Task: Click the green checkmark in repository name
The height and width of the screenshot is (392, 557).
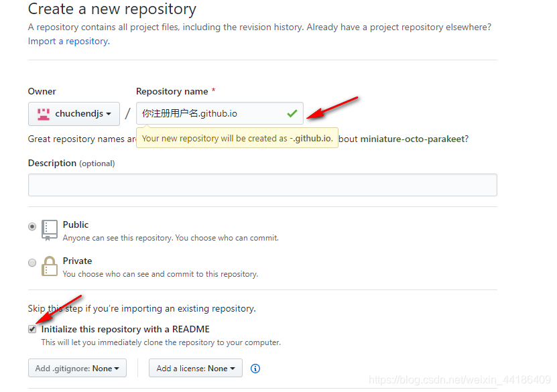Action: [x=292, y=114]
